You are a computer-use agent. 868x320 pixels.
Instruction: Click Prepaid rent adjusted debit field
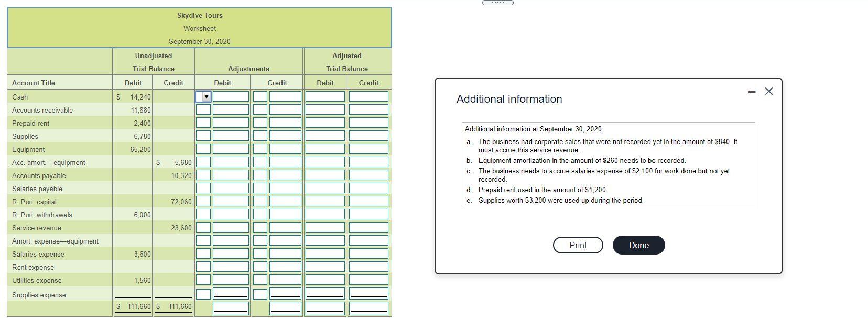[x=325, y=123]
